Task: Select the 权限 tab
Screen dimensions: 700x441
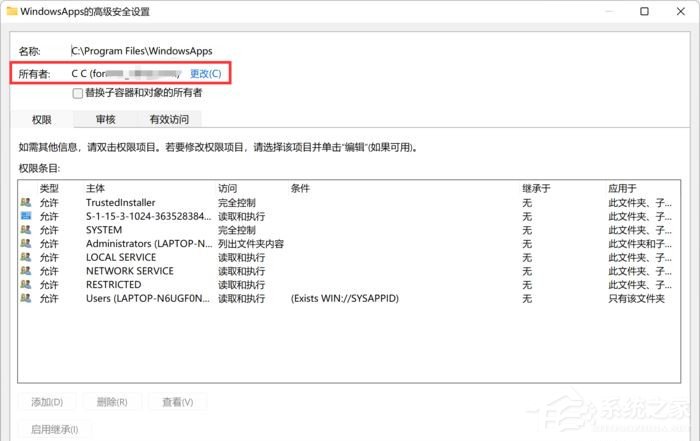Action: (x=42, y=119)
